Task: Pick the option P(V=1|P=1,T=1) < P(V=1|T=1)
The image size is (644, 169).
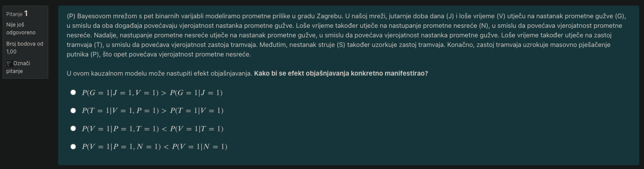Action: tap(73, 129)
